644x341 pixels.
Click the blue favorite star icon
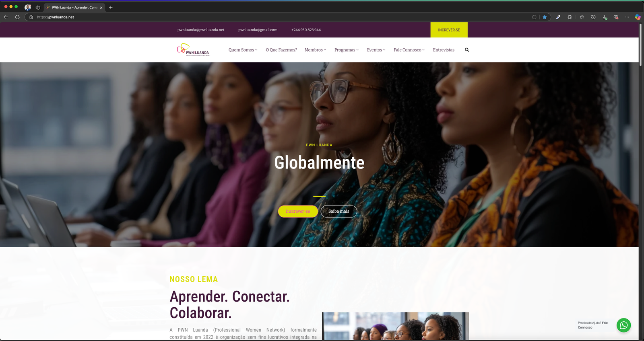coord(545,17)
